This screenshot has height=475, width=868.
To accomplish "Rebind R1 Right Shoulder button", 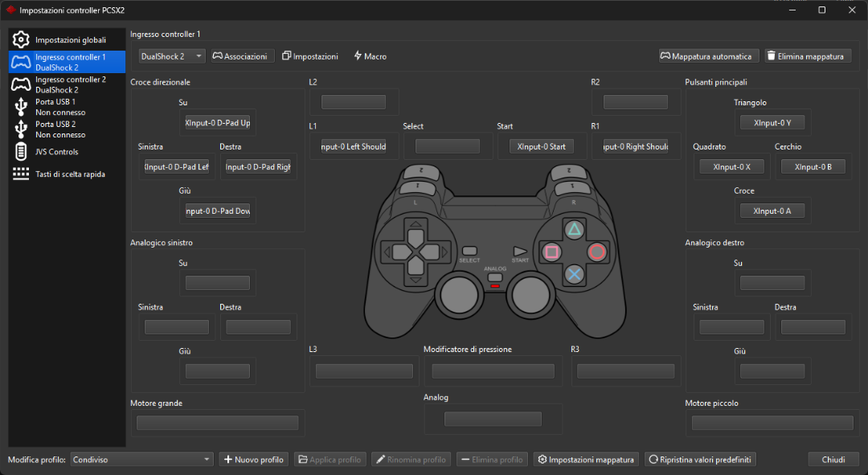I will point(636,146).
